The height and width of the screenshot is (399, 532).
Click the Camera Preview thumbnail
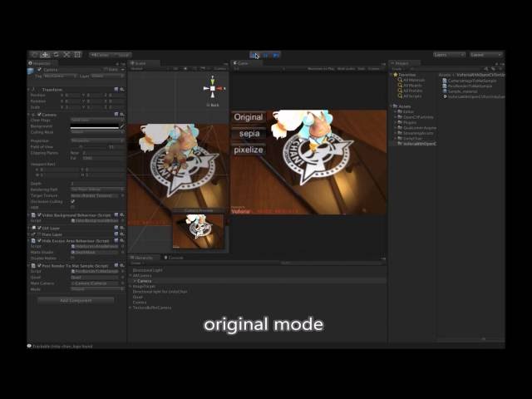199,231
